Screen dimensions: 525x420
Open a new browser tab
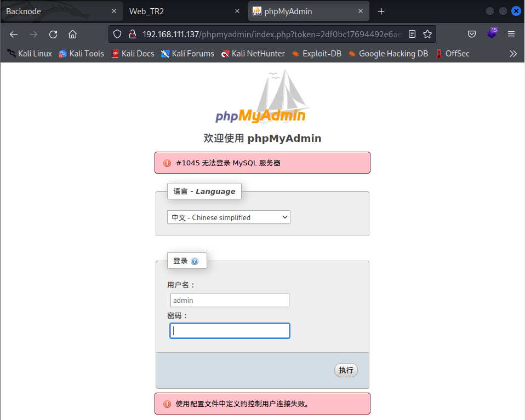pyautogui.click(x=381, y=11)
